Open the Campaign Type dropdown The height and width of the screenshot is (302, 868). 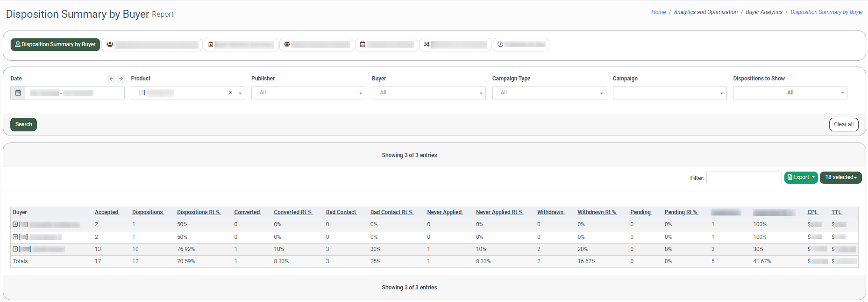549,93
